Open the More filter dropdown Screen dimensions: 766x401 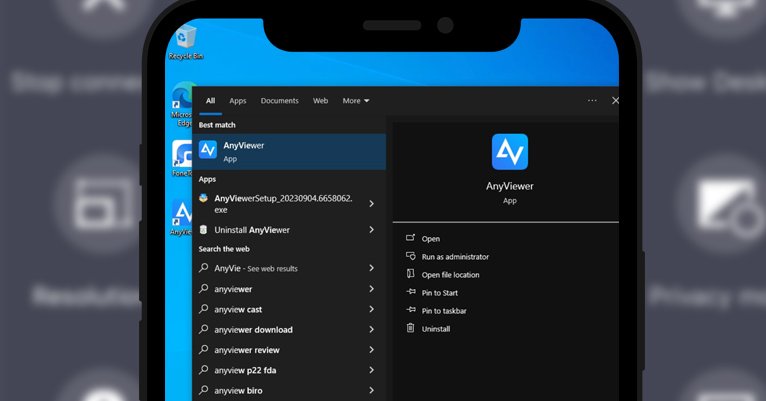click(356, 101)
